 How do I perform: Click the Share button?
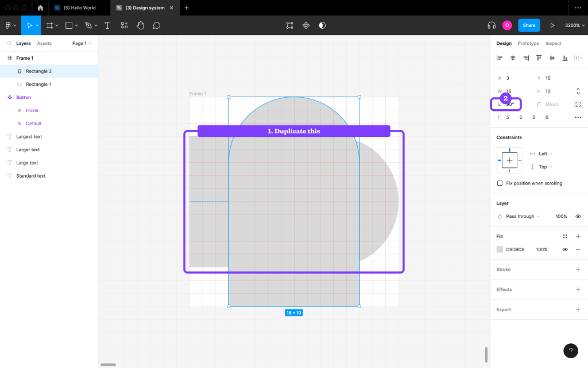coord(528,25)
